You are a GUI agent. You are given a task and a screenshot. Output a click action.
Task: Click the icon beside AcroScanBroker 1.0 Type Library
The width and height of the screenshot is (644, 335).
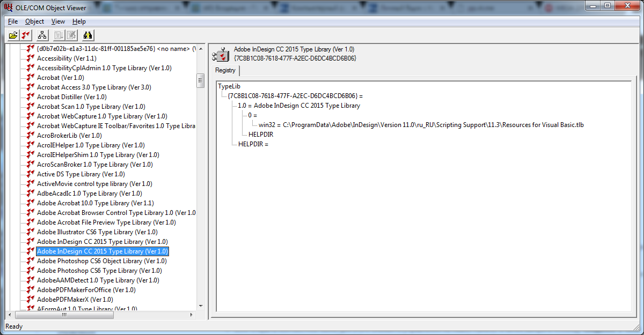(30, 165)
